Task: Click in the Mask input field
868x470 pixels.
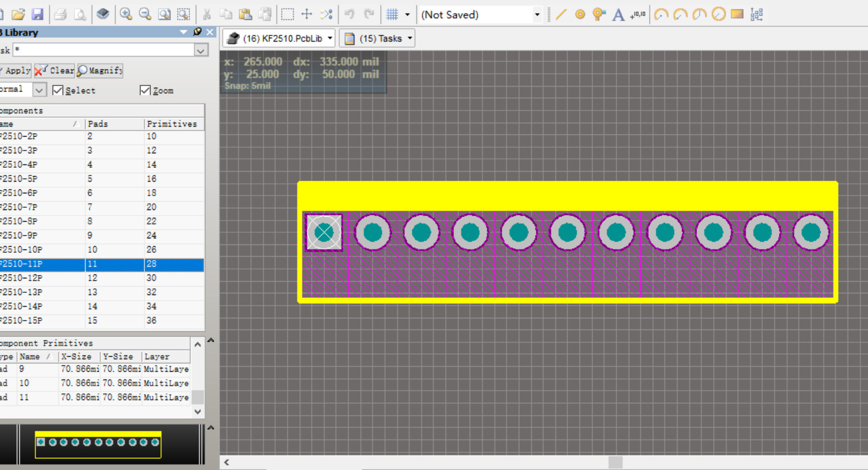Action: [x=104, y=50]
